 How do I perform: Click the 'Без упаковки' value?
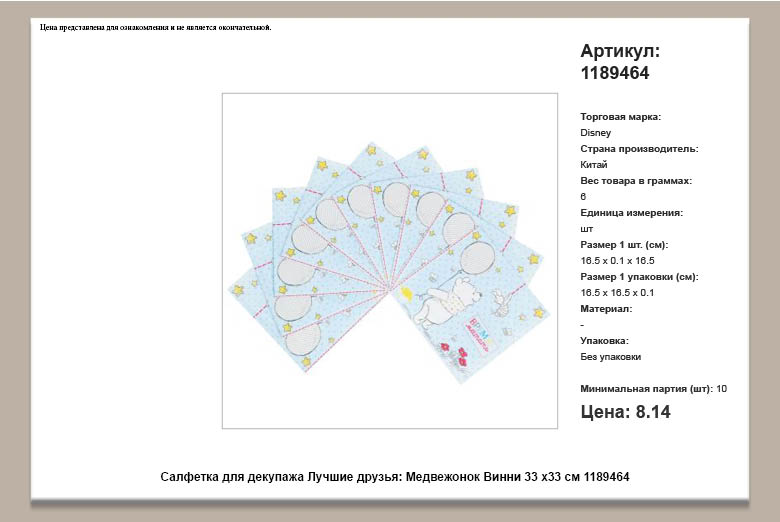pyautogui.click(x=610, y=357)
